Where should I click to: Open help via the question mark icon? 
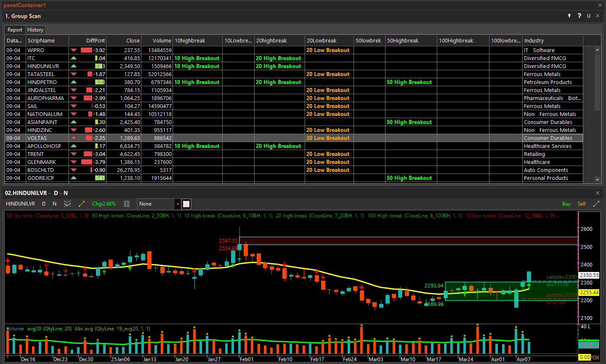click(579, 16)
